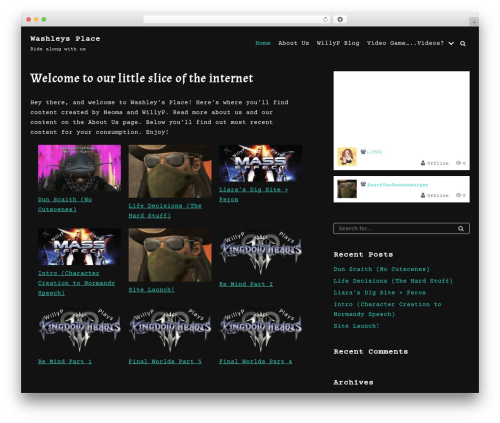Click Mass Effect thumbnail above Liara's Dig Site
Image resolution: width=500 pixels, height=423 pixels.
[x=260, y=163]
